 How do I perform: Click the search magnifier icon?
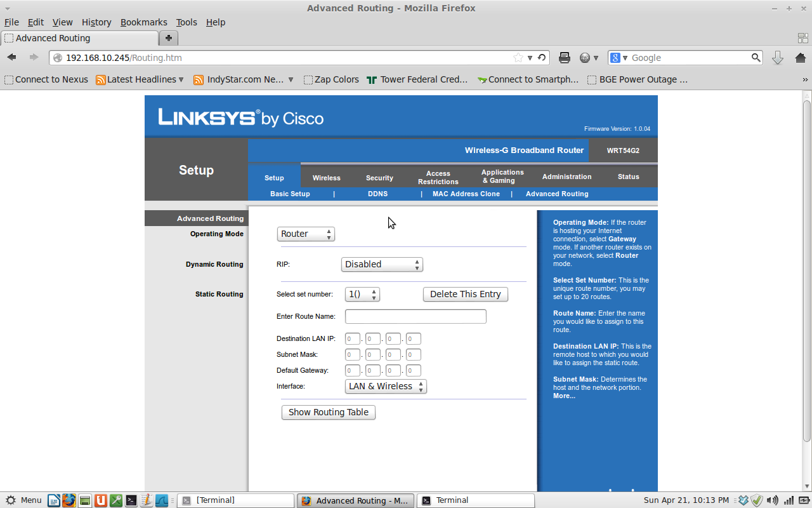click(756, 58)
